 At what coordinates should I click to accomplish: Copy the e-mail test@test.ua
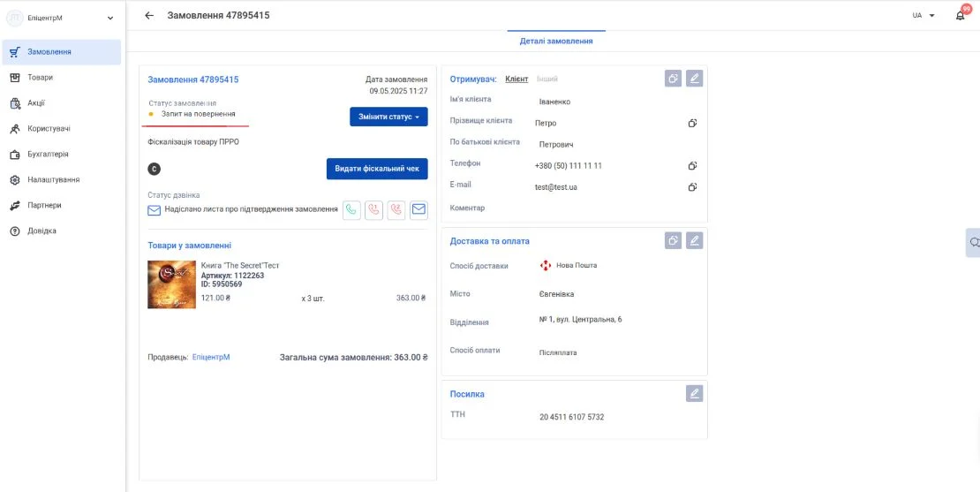692,187
